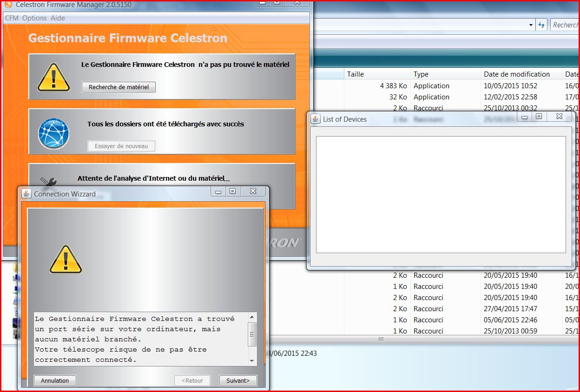Continue with the Suivant> button

pyautogui.click(x=238, y=380)
